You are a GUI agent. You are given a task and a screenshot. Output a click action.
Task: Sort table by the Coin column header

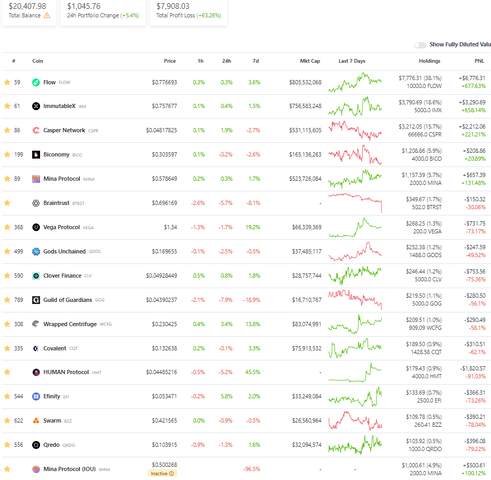38,61
